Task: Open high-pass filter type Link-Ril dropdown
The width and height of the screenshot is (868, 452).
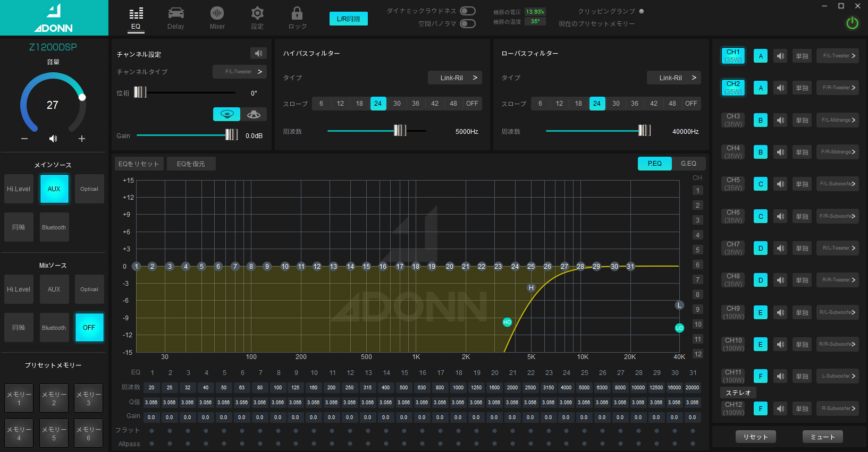Action: [x=454, y=78]
